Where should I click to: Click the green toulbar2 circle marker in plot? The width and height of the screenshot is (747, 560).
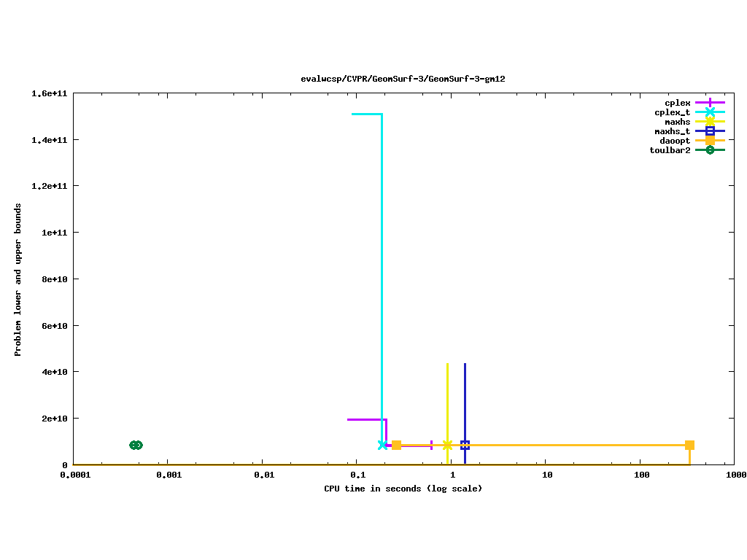pyautogui.click(x=136, y=445)
